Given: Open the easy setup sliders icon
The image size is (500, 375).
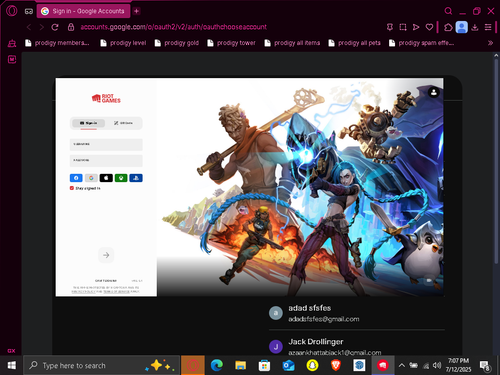Looking at the screenshot, I should tap(488, 27).
